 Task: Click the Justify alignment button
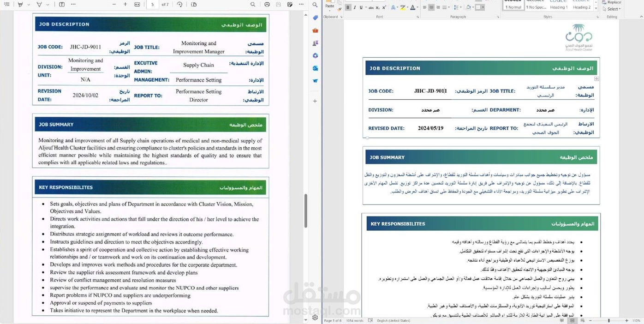tap(444, 7)
